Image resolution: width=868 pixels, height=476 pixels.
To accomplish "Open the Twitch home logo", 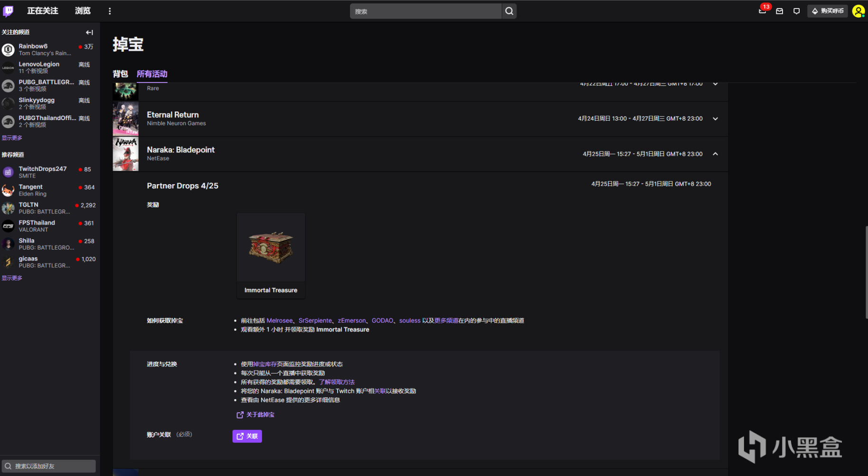I will click(x=8, y=11).
